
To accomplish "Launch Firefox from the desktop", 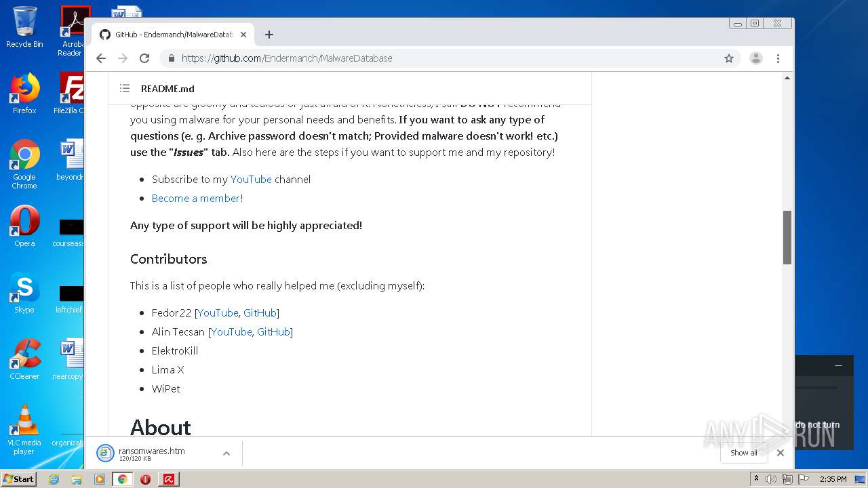I will click(24, 94).
